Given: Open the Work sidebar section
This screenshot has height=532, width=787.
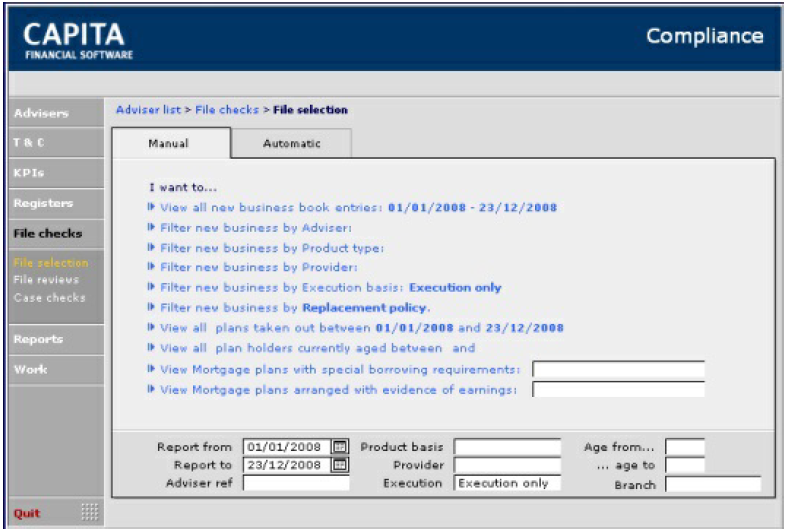Looking at the screenshot, I should [56, 370].
